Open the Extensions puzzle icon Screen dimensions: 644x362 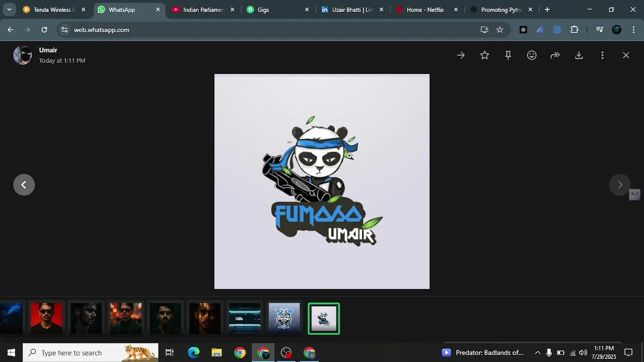click(x=575, y=30)
